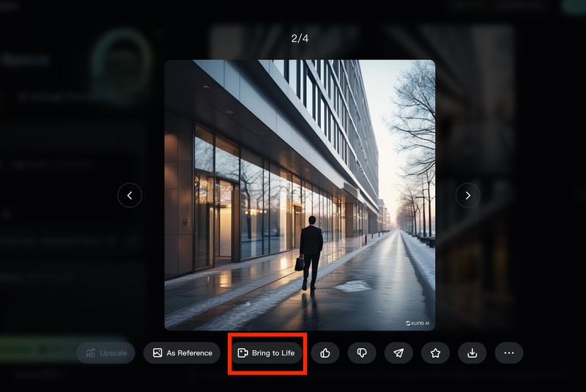
Task: Share image via paper plane icon
Action: click(x=398, y=353)
